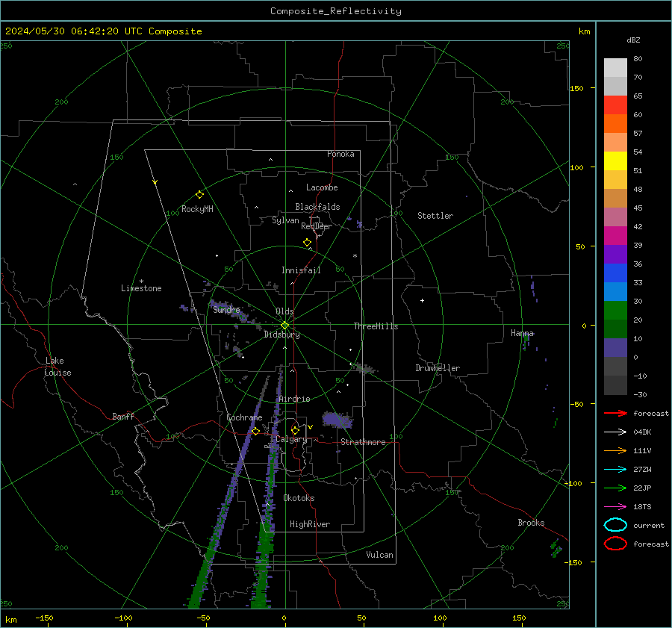Click the 'Blackfalds' map label
This screenshot has height=628, width=672.
pyautogui.click(x=317, y=207)
